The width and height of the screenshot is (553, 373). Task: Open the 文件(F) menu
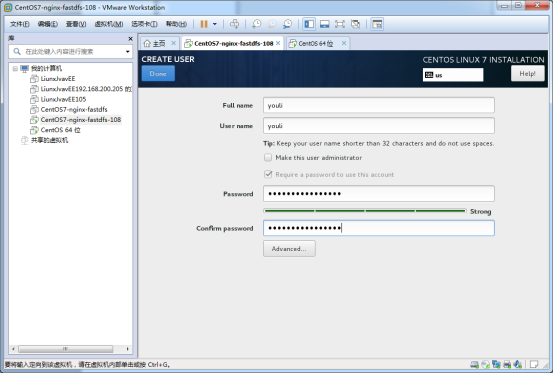point(19,24)
